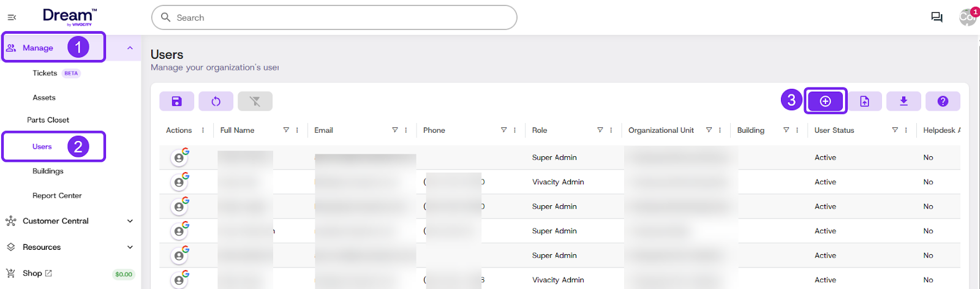
Task: Save the table layout with disk icon
Action: pyautogui.click(x=176, y=102)
